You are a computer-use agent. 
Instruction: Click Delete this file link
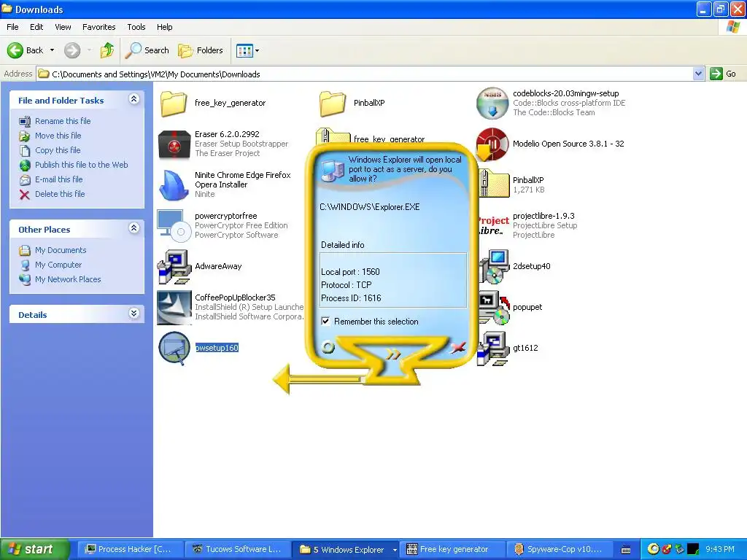coord(60,194)
